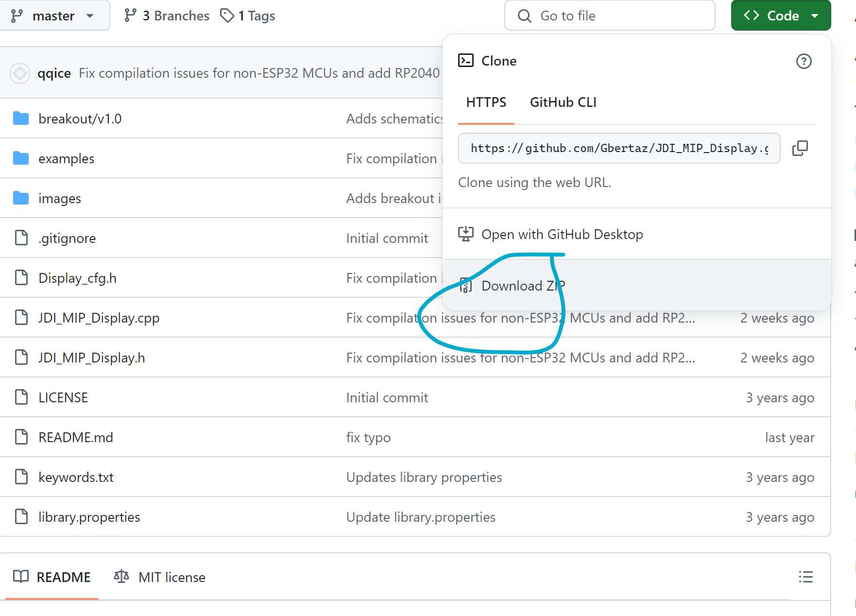Open the images folder

coord(60,198)
